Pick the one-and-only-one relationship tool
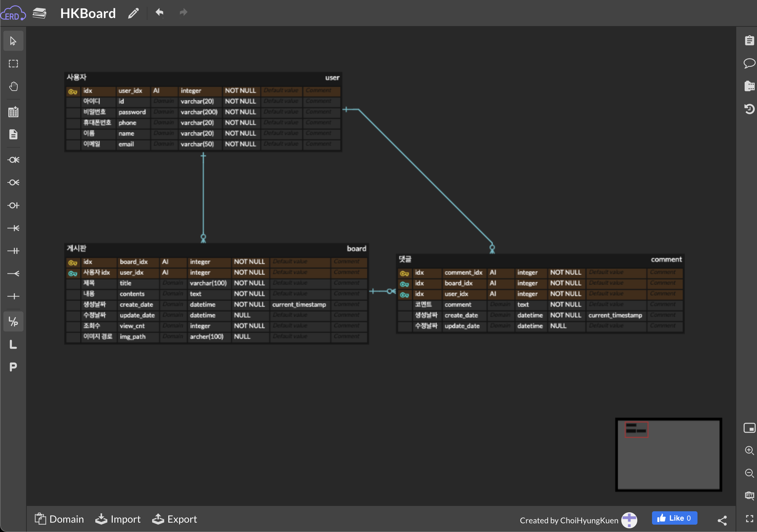 point(13,251)
